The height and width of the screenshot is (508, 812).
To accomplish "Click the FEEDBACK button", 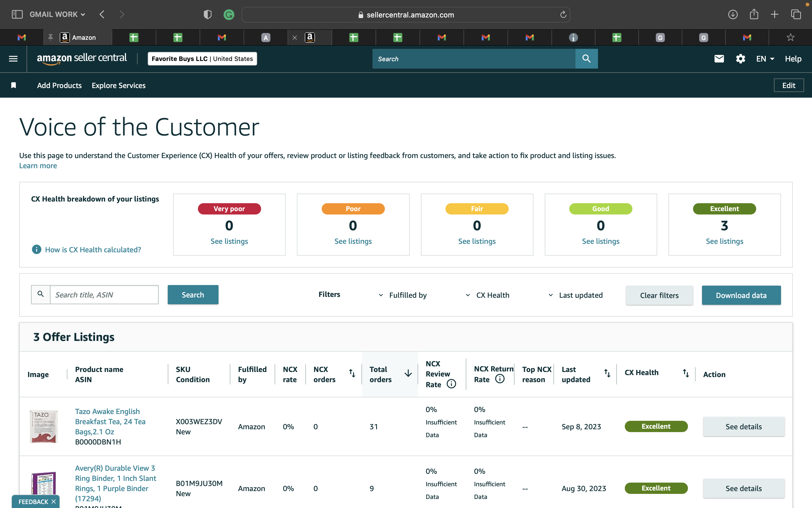I will click(x=33, y=502).
